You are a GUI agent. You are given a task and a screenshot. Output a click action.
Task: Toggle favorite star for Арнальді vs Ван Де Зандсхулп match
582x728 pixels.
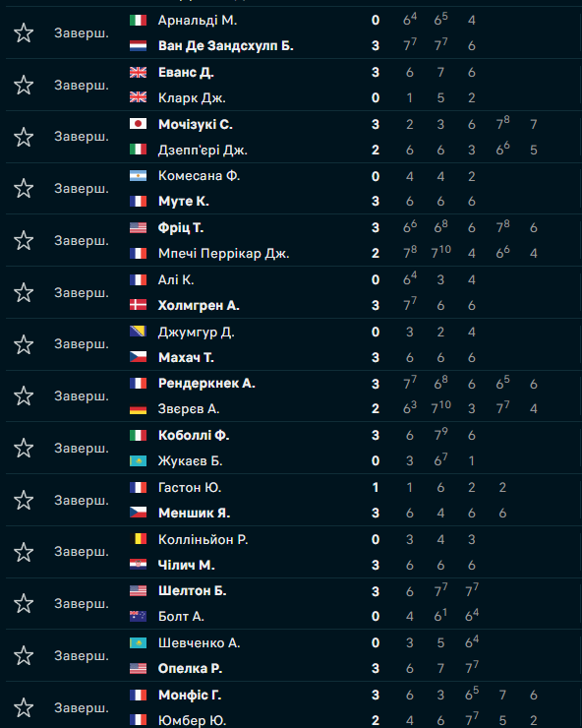coord(24,33)
